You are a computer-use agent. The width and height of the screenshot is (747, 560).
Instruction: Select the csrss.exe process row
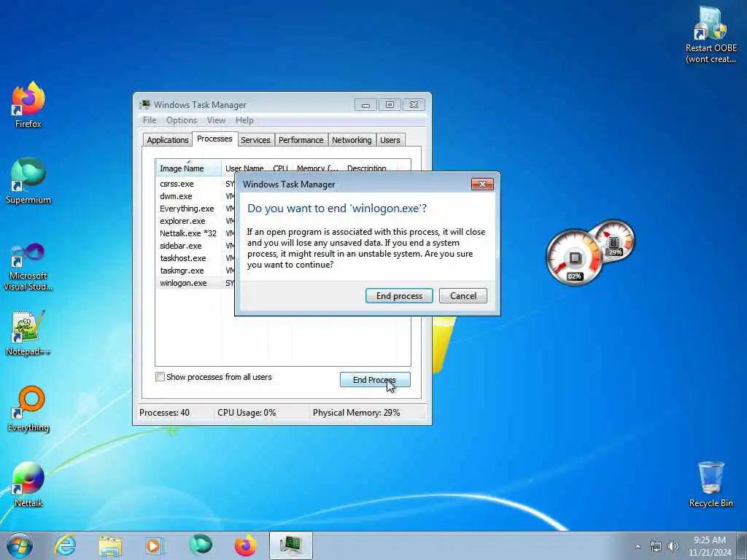[x=196, y=184]
